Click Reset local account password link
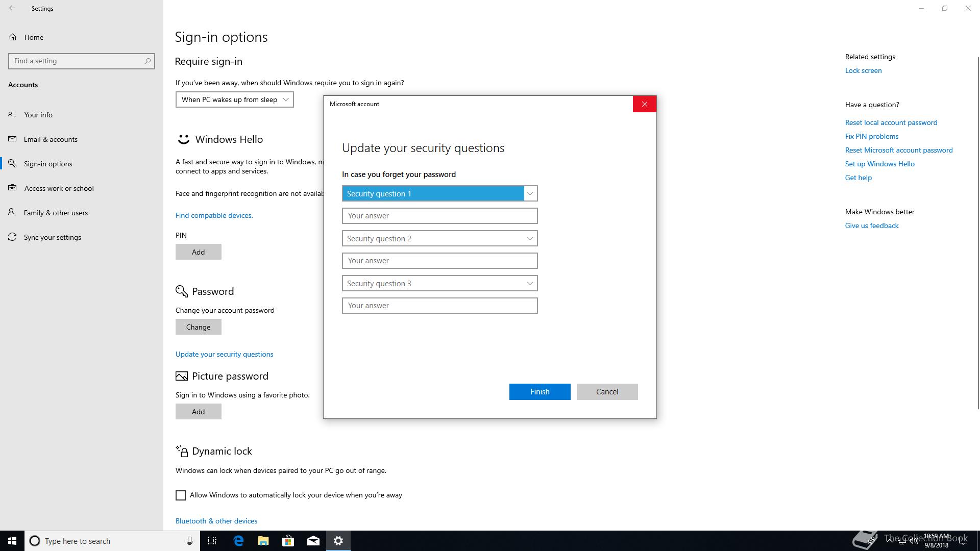980x551 pixels. tap(891, 122)
